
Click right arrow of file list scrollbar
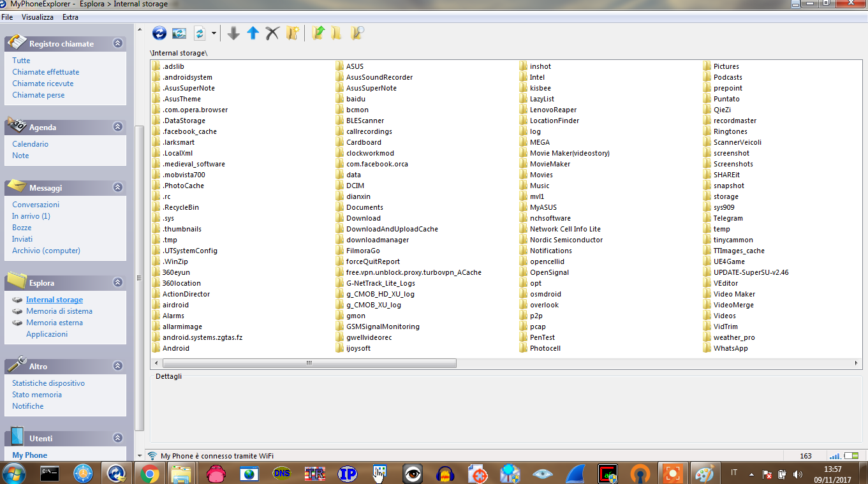coord(857,363)
